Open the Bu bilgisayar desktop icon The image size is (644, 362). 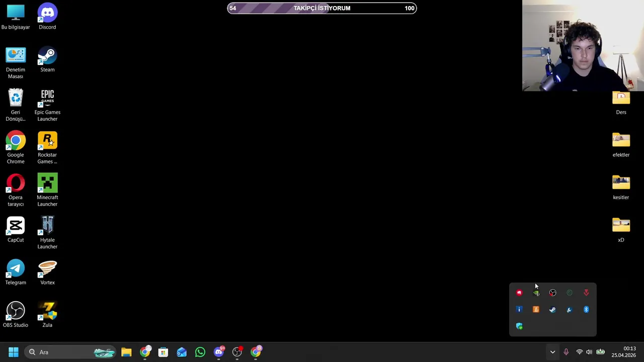16,17
